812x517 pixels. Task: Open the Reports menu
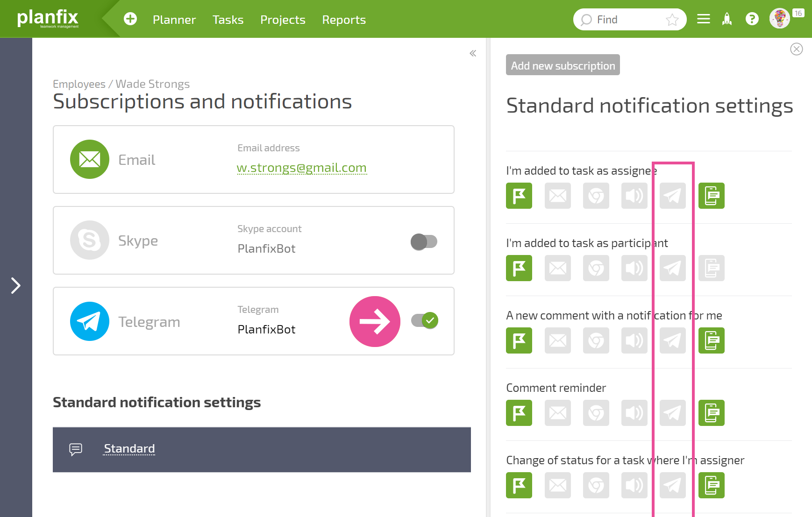(344, 20)
